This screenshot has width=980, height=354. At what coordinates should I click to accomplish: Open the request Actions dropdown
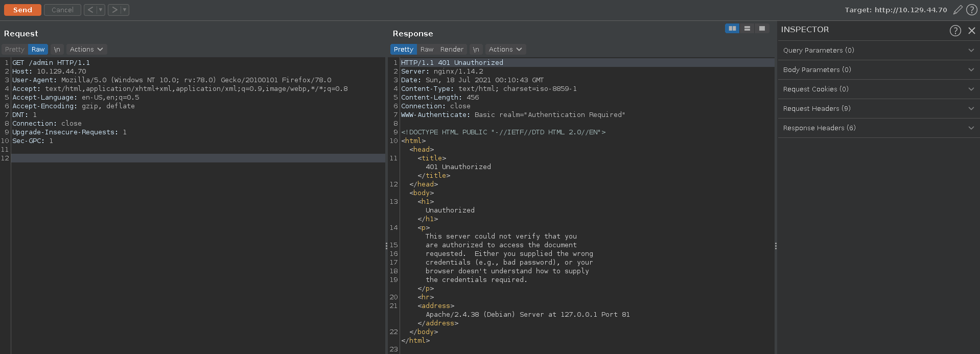pyautogui.click(x=86, y=50)
